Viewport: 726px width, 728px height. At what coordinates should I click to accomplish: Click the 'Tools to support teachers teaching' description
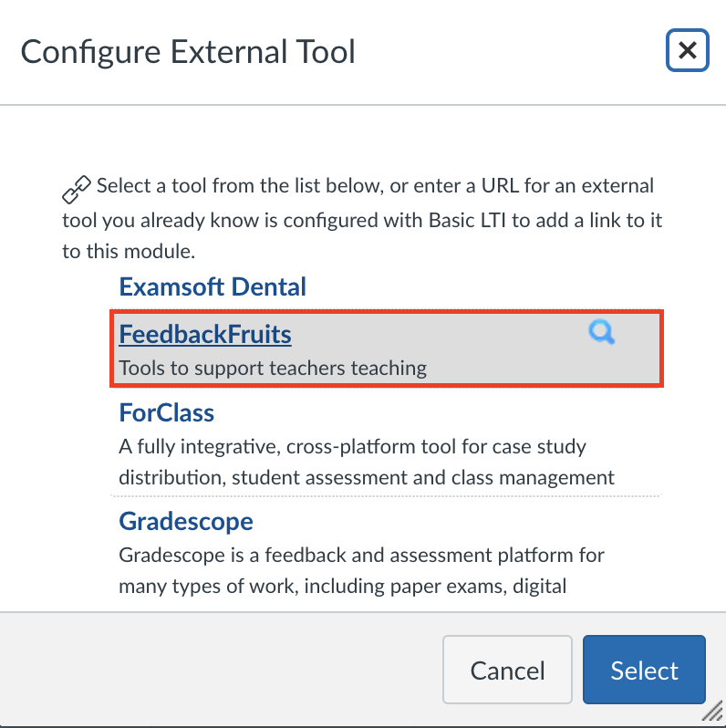click(273, 369)
